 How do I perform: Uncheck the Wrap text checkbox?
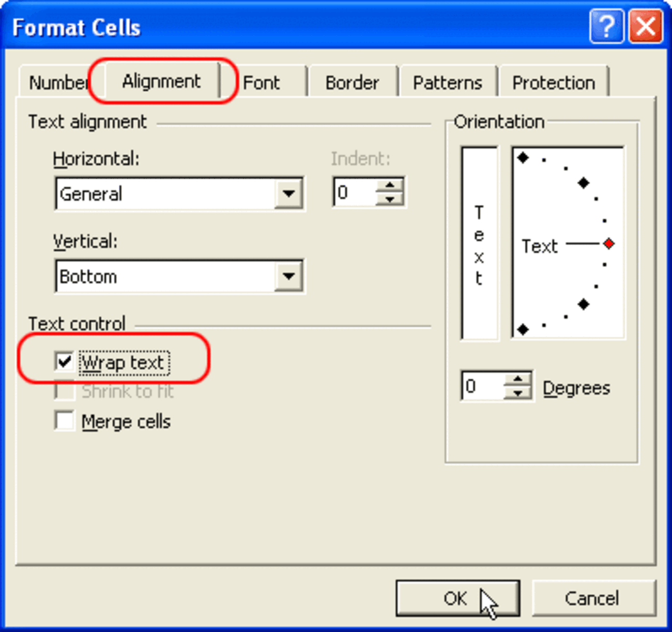[x=65, y=362]
